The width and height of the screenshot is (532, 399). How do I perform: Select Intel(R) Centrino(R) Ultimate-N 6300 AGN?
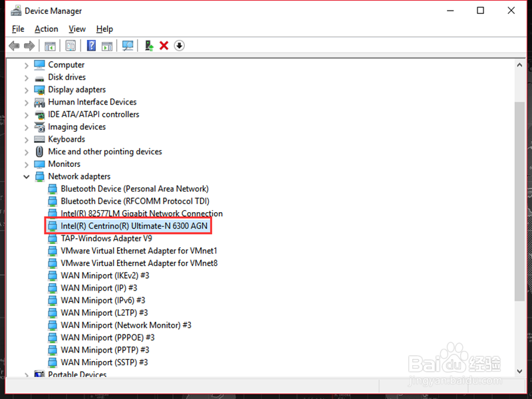(134, 226)
